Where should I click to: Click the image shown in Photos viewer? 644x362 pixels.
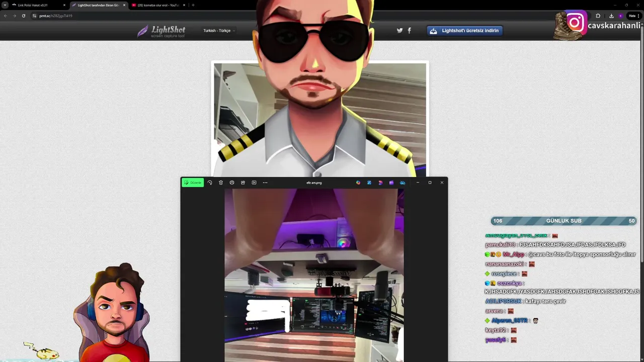coord(314,275)
